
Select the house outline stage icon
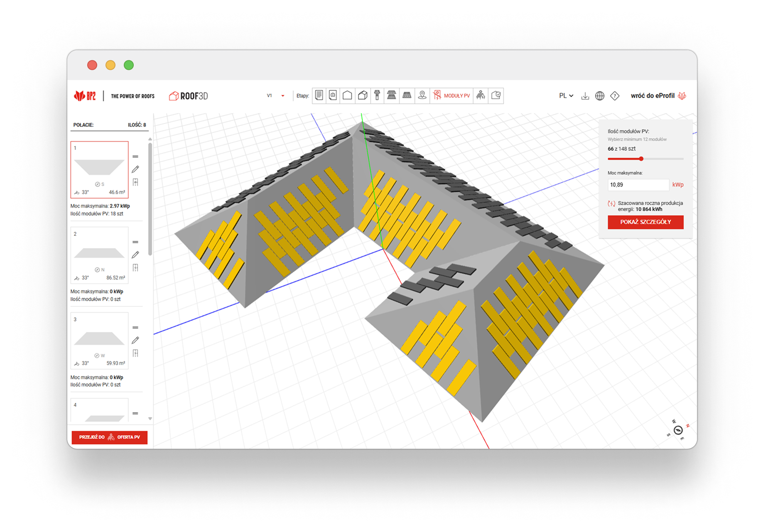pos(347,96)
